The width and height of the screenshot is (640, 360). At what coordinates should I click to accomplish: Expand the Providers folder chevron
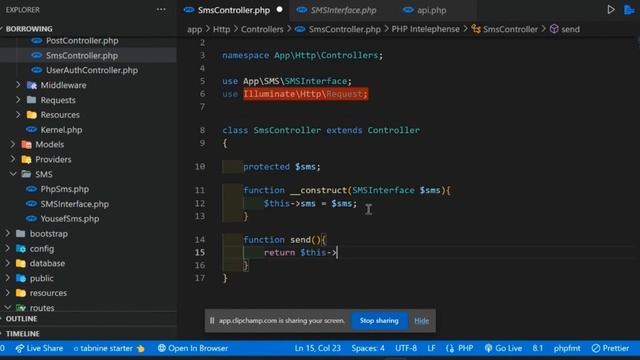13,159
